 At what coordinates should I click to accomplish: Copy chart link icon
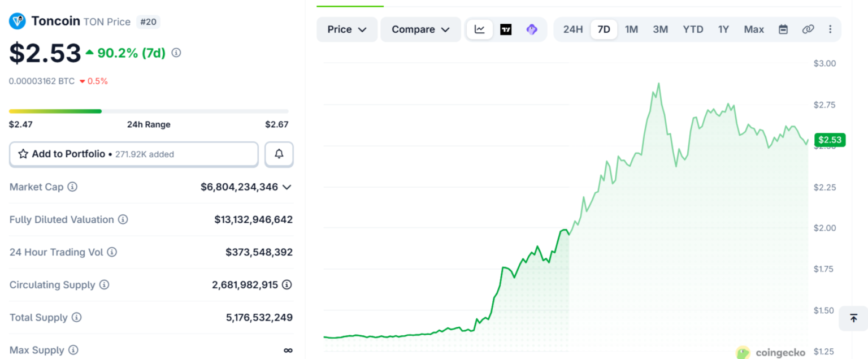tap(808, 29)
